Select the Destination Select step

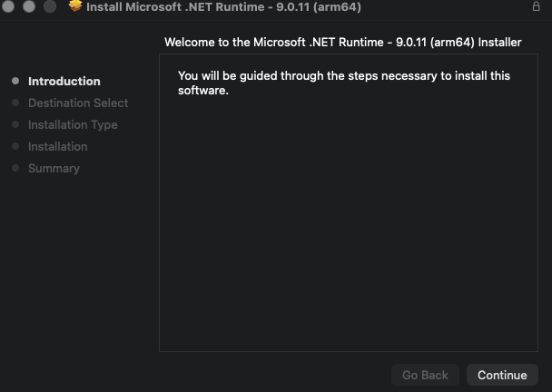tap(78, 103)
